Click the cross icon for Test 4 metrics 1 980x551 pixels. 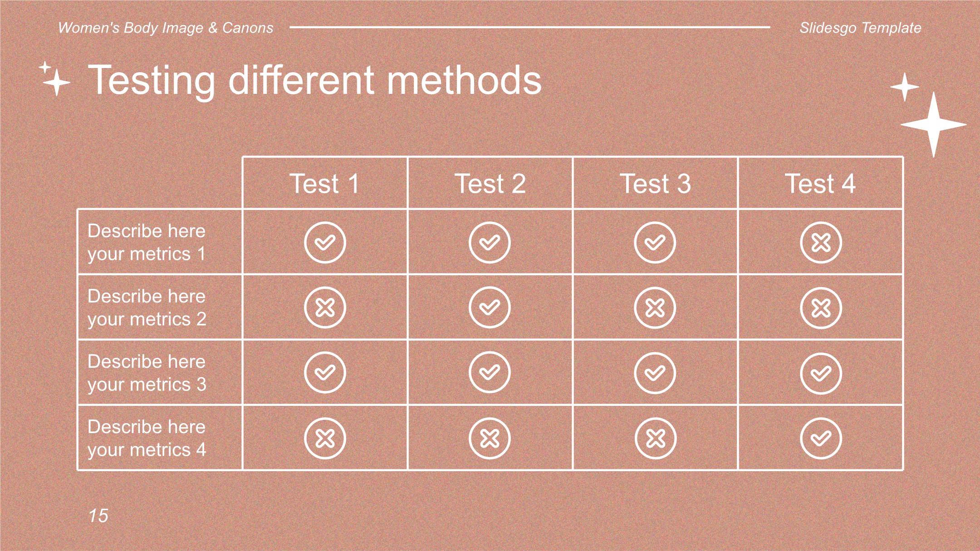(x=821, y=243)
